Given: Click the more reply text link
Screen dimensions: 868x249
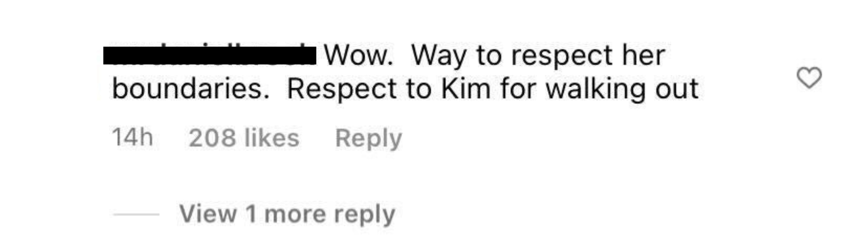Looking at the screenshot, I should coord(330,215).
